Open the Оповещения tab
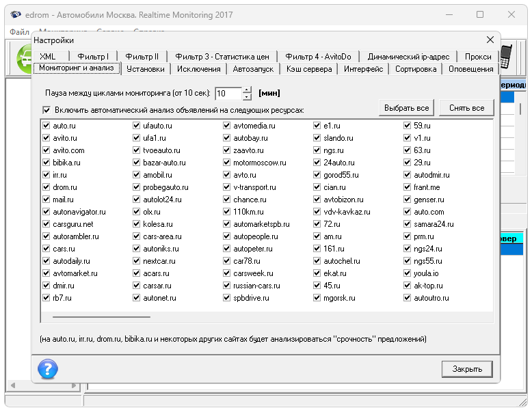The height and width of the screenshot is (410, 532). point(470,69)
